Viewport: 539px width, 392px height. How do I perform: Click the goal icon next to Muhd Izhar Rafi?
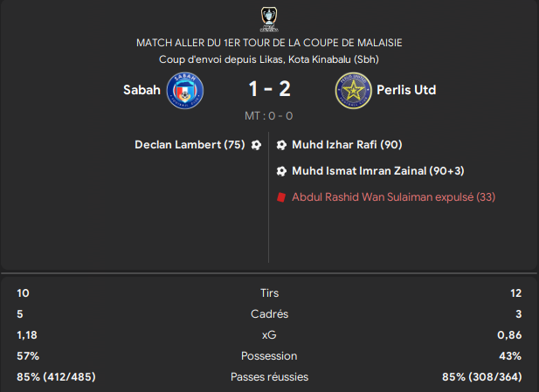[x=281, y=145]
